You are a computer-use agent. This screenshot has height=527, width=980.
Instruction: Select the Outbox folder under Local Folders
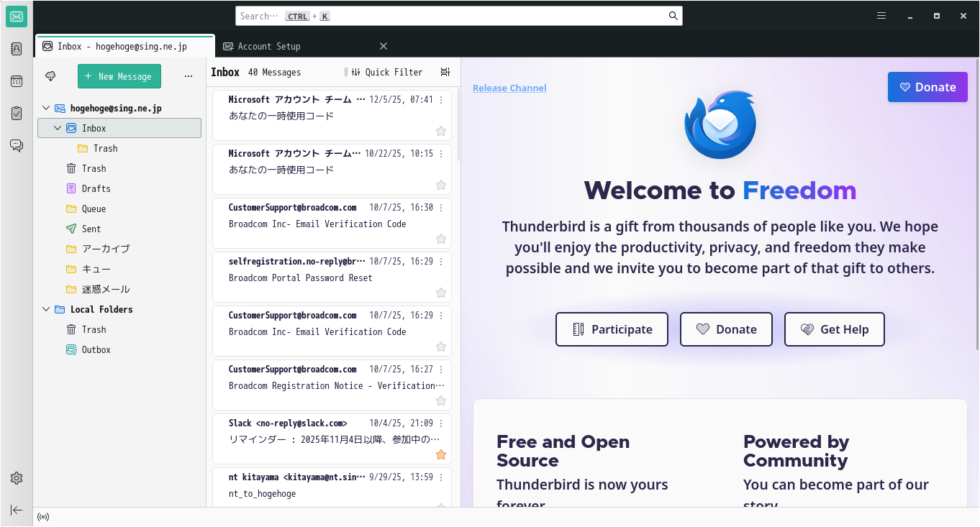click(x=119, y=349)
